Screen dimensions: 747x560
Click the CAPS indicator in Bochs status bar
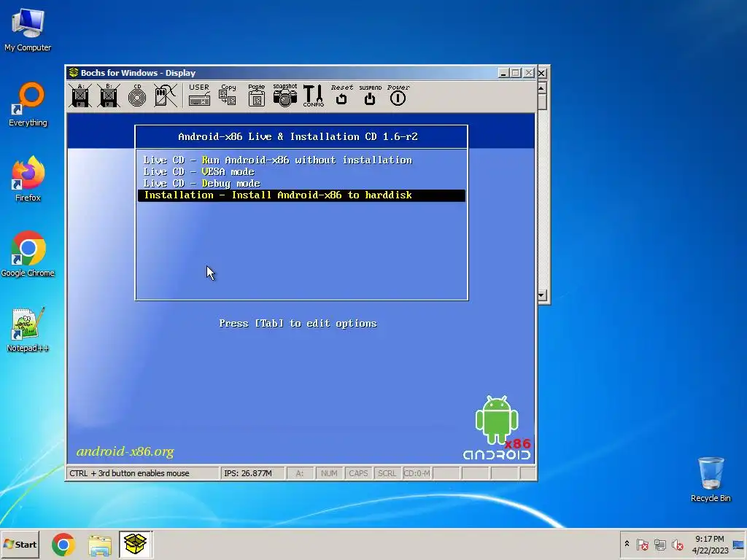pos(358,473)
